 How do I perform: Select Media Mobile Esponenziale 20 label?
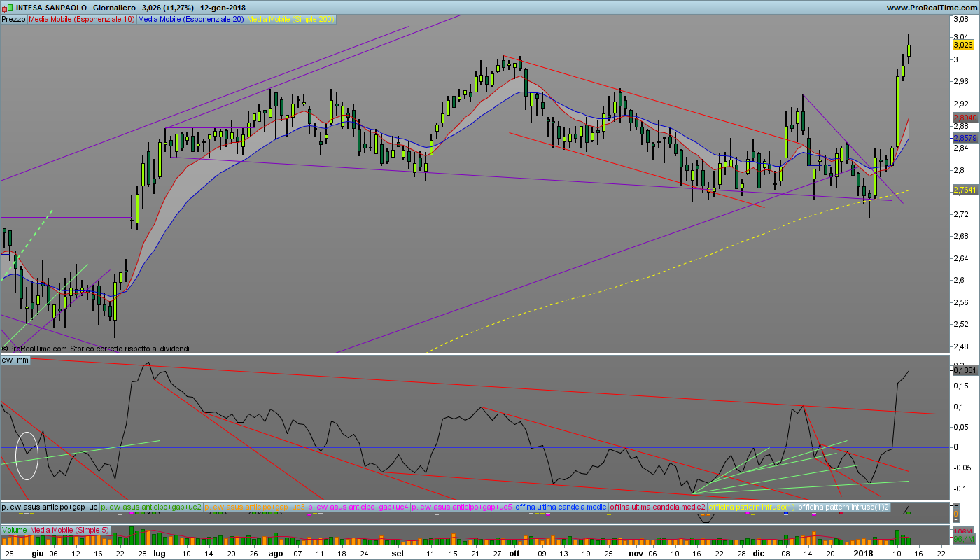coord(191,20)
